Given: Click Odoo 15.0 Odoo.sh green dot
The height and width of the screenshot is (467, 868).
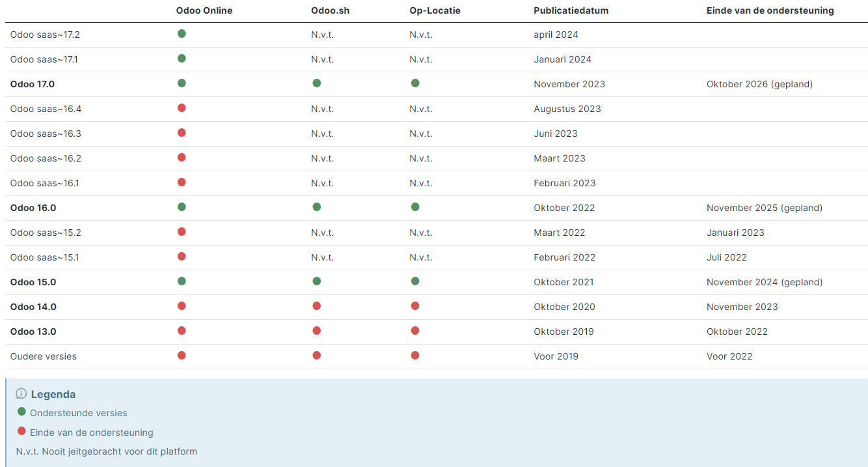Looking at the screenshot, I should point(316,281).
